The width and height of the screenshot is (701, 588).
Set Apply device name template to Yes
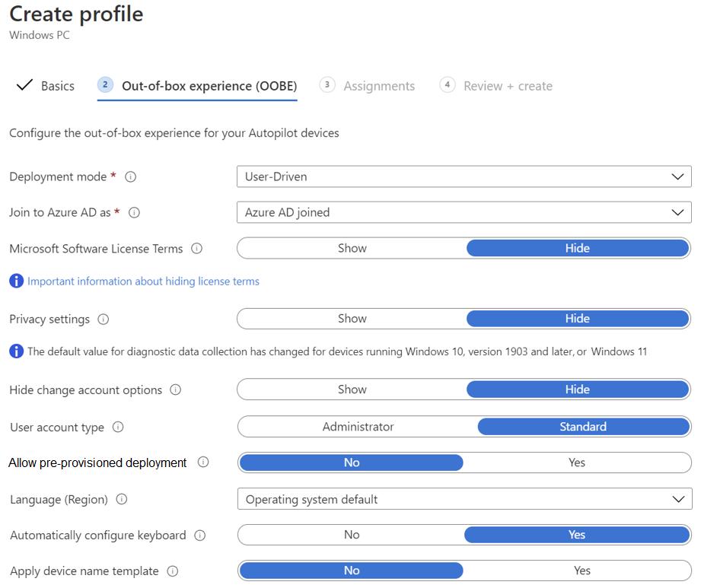pyautogui.click(x=582, y=571)
